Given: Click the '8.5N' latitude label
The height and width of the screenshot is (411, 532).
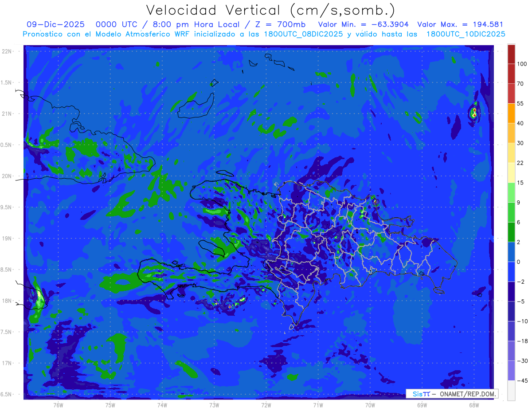Looking at the screenshot, I should point(7,270).
